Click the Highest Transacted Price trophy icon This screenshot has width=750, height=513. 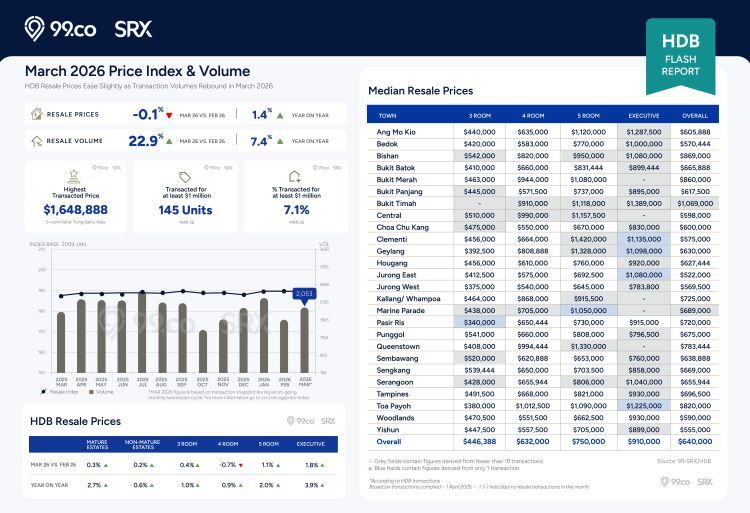(75, 177)
